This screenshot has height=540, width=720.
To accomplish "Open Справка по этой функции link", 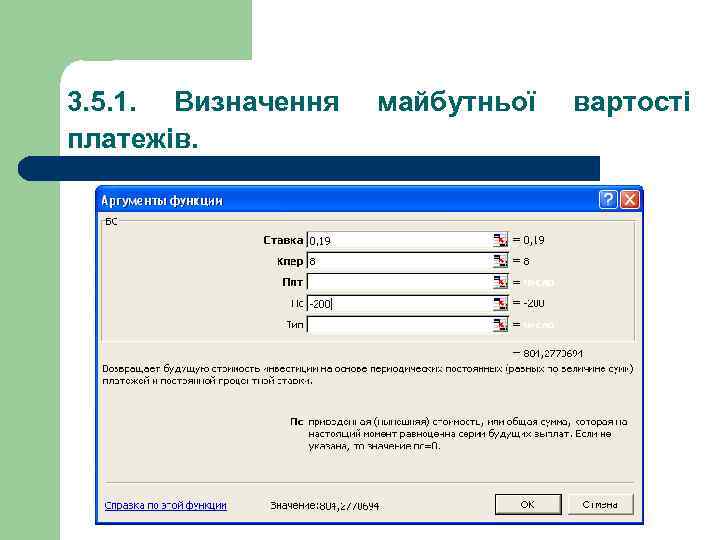I will pos(166,505).
